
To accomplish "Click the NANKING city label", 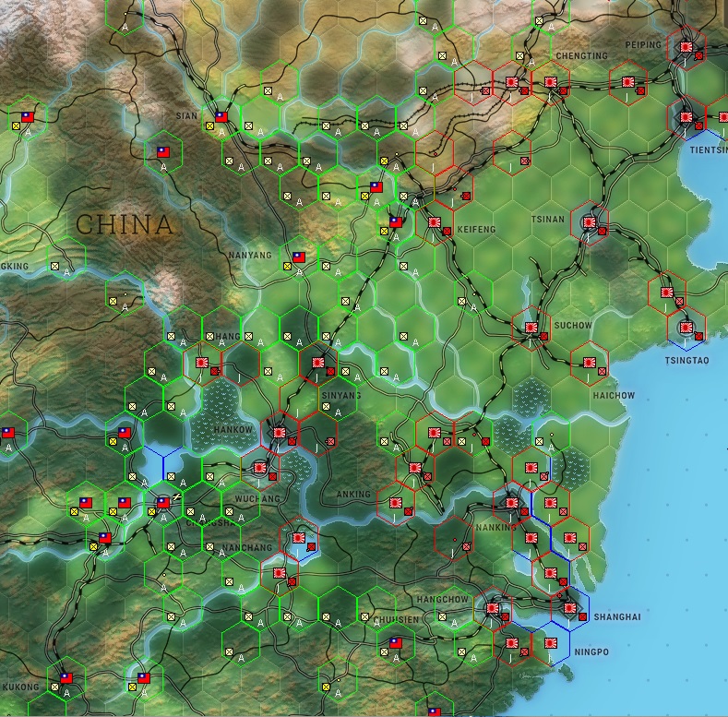I will tap(495, 528).
